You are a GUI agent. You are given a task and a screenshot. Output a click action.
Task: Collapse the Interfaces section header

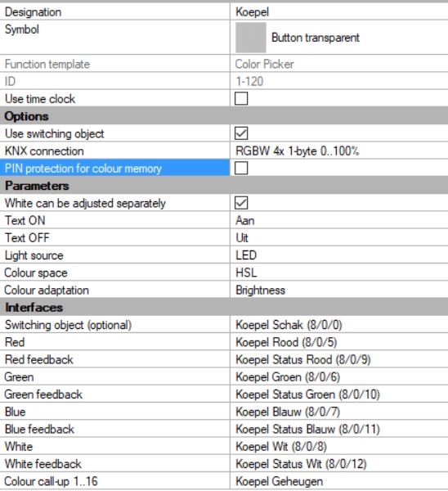point(224,308)
